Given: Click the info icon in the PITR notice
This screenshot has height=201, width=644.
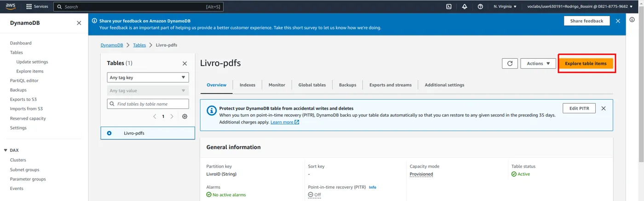Looking at the screenshot, I should point(212,110).
